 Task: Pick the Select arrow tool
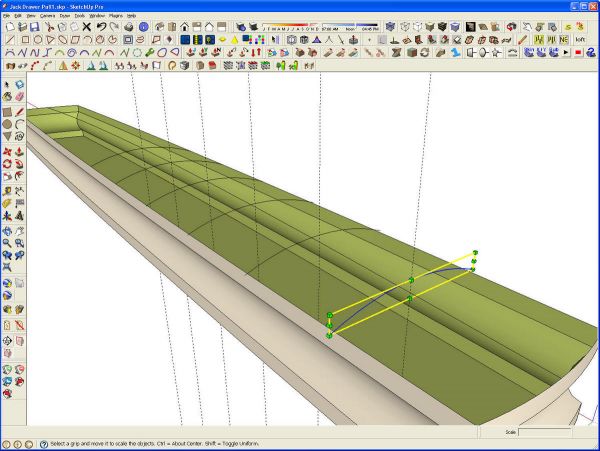pos(7,85)
